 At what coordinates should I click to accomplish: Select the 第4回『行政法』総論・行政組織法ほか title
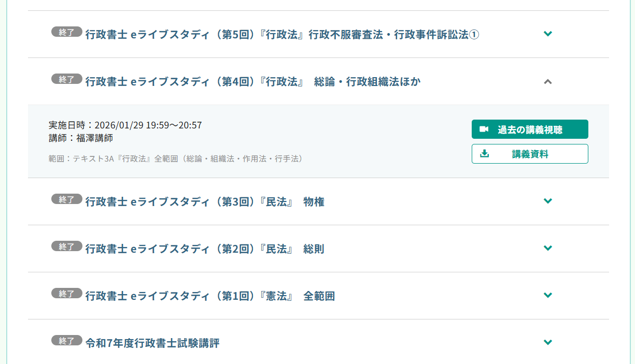click(253, 82)
